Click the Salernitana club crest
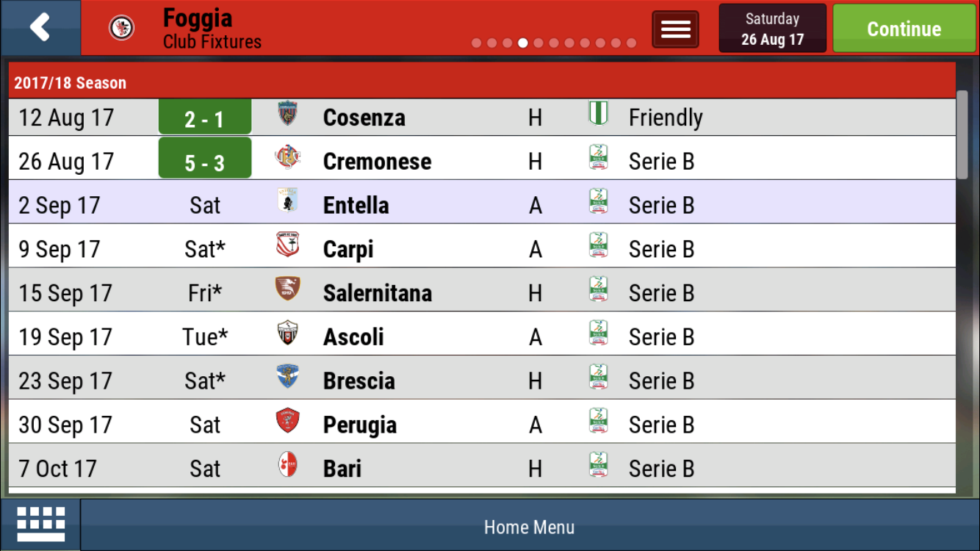Viewport: 980px width, 551px height. pos(288,289)
